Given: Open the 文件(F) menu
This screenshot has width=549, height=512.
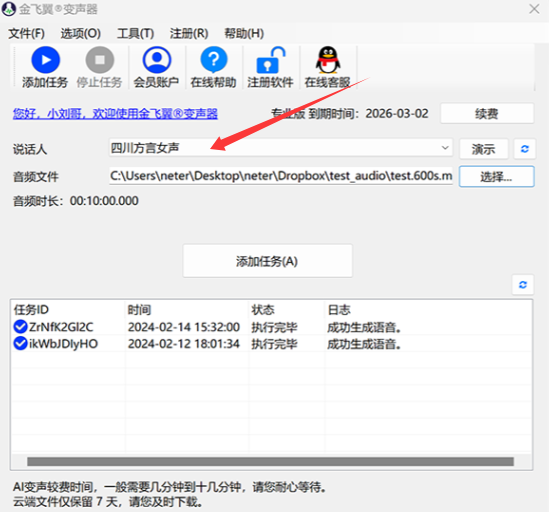Looking at the screenshot, I should pos(26,34).
